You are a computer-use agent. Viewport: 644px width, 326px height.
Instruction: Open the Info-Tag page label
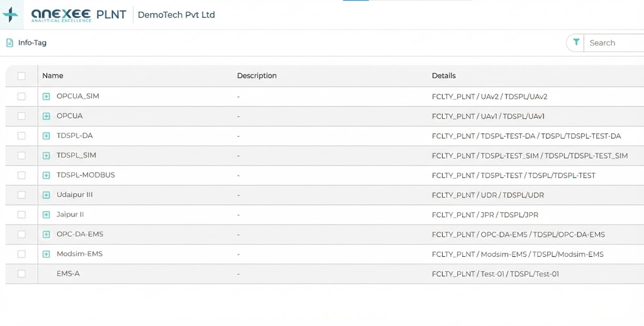32,43
